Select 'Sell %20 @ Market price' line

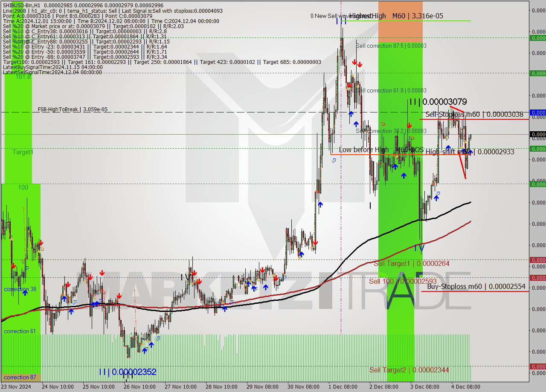93,26
